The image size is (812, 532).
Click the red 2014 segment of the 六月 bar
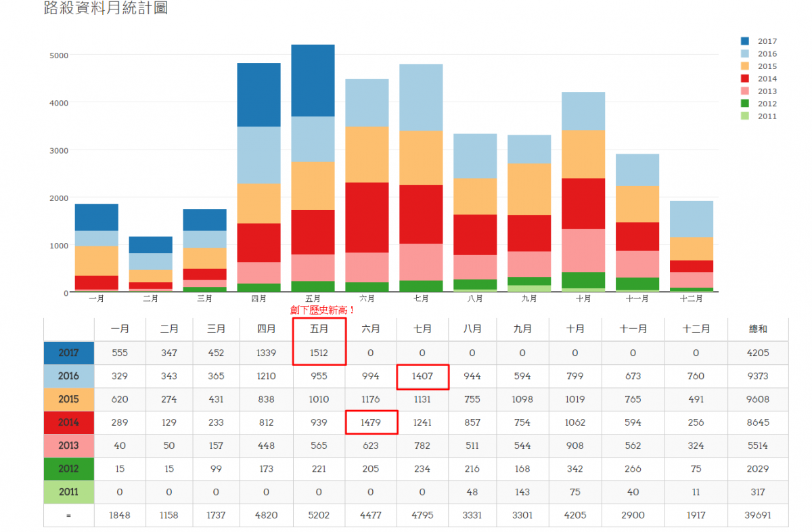click(367, 217)
